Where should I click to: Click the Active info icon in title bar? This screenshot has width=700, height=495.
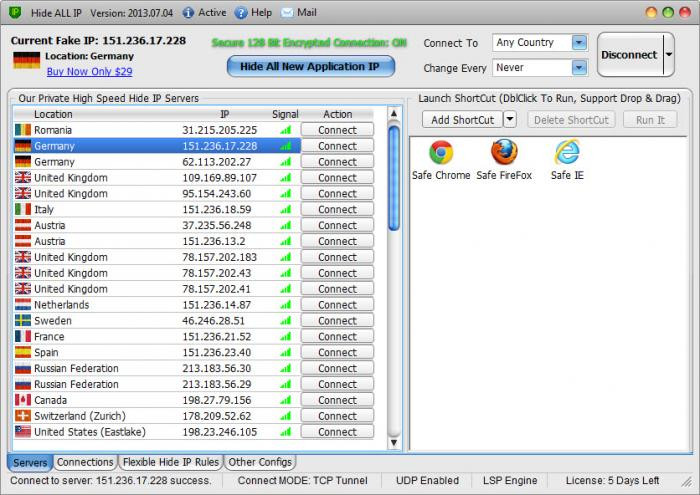point(188,12)
